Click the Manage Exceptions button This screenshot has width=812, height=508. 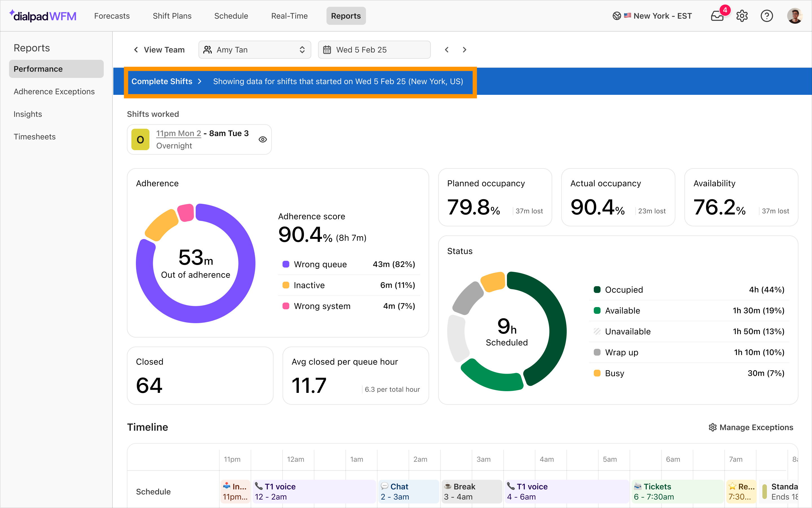pyautogui.click(x=751, y=427)
